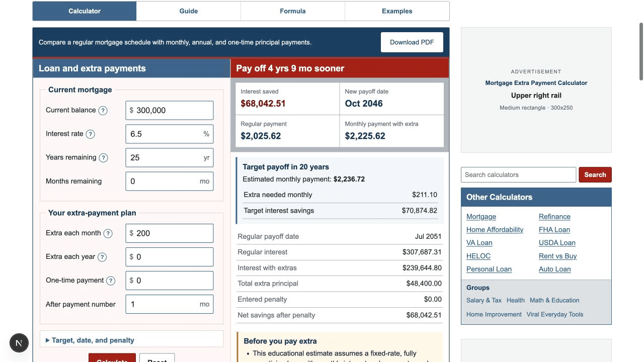Open the HELOC calculator link
Viewport: 644px width, 362px height.
[x=478, y=256]
